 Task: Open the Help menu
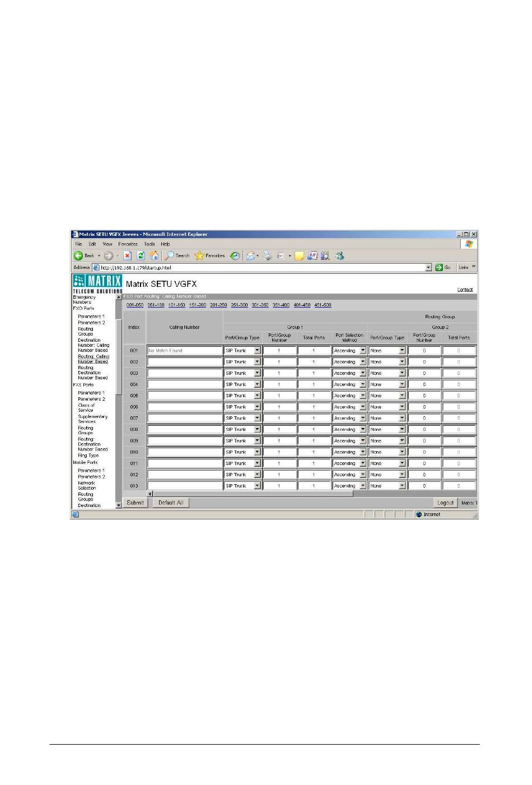click(165, 244)
